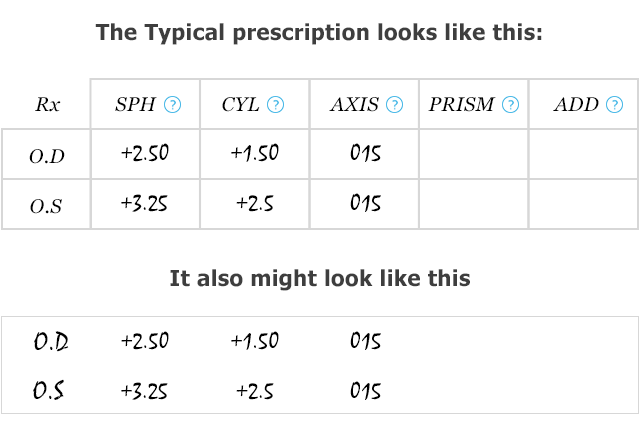The height and width of the screenshot is (437, 640).
Task: Select the O.D AXIS cell with 015
Action: tap(364, 154)
